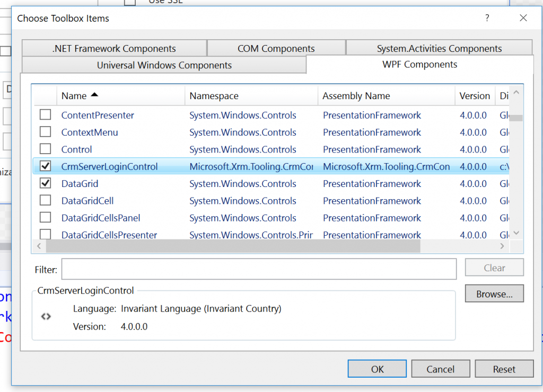Check the ContentPresenter checkbox
The height and width of the screenshot is (392, 543).
click(45, 115)
